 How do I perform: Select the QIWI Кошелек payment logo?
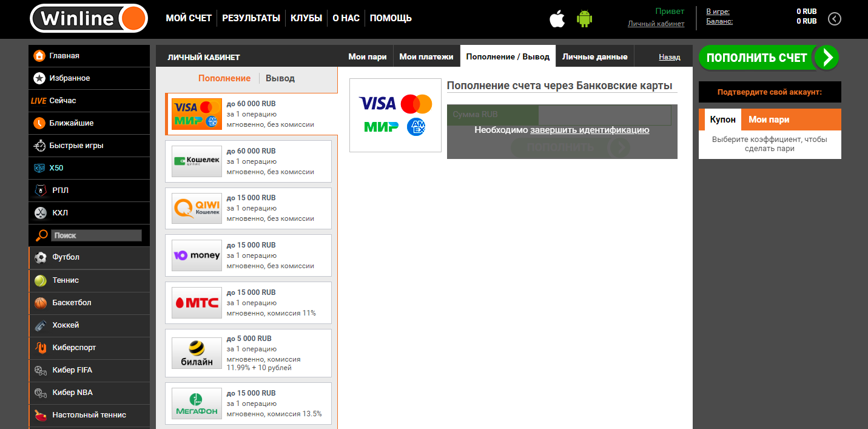pyautogui.click(x=197, y=208)
